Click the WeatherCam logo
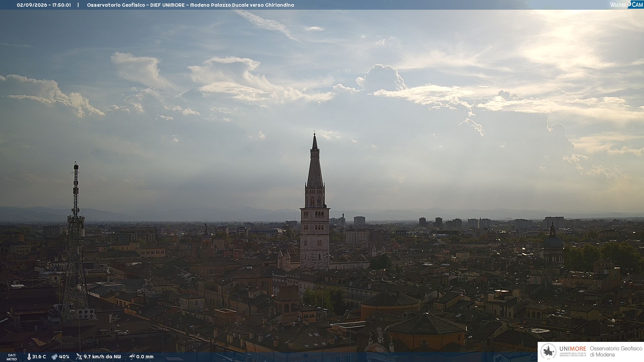The width and height of the screenshot is (644, 362). pyautogui.click(x=627, y=5)
